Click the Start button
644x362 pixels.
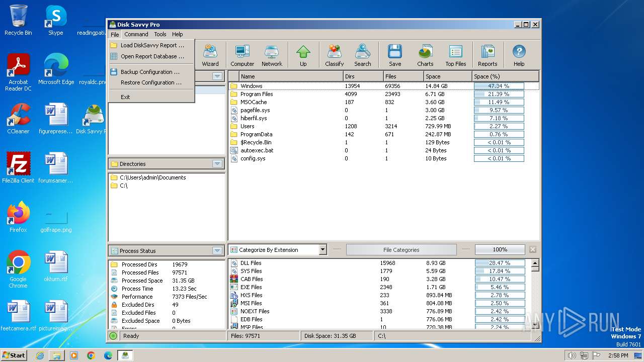point(14,355)
